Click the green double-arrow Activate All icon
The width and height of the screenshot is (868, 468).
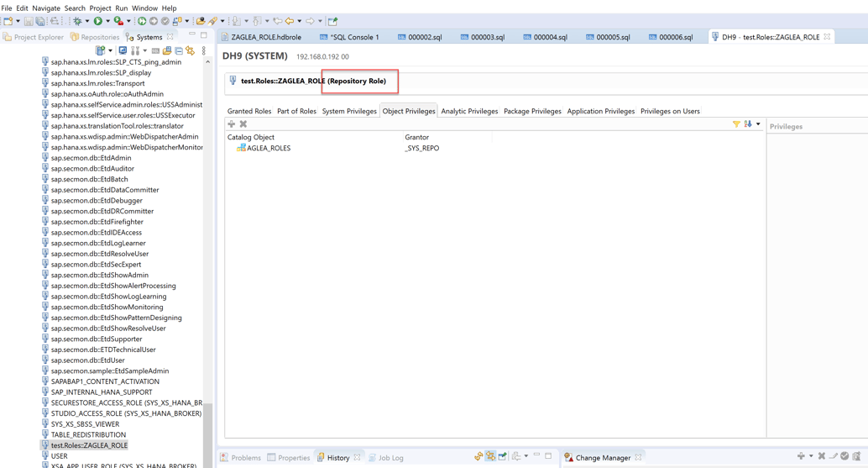point(142,21)
